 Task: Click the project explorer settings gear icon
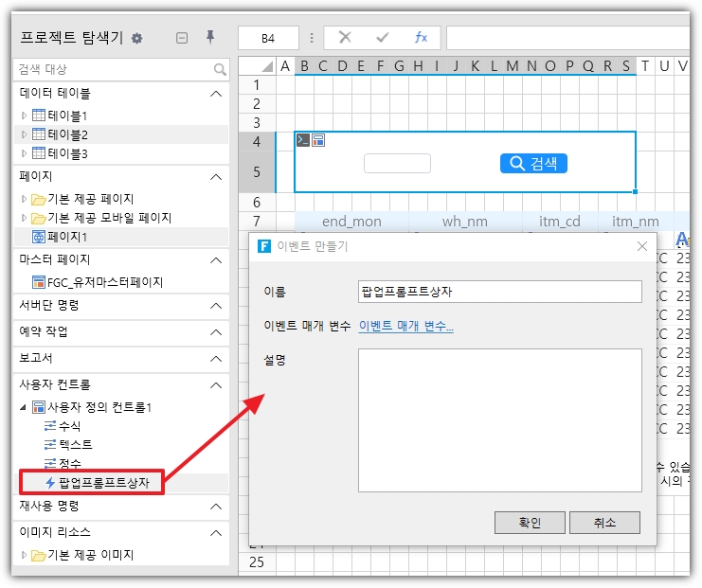pyautogui.click(x=136, y=38)
